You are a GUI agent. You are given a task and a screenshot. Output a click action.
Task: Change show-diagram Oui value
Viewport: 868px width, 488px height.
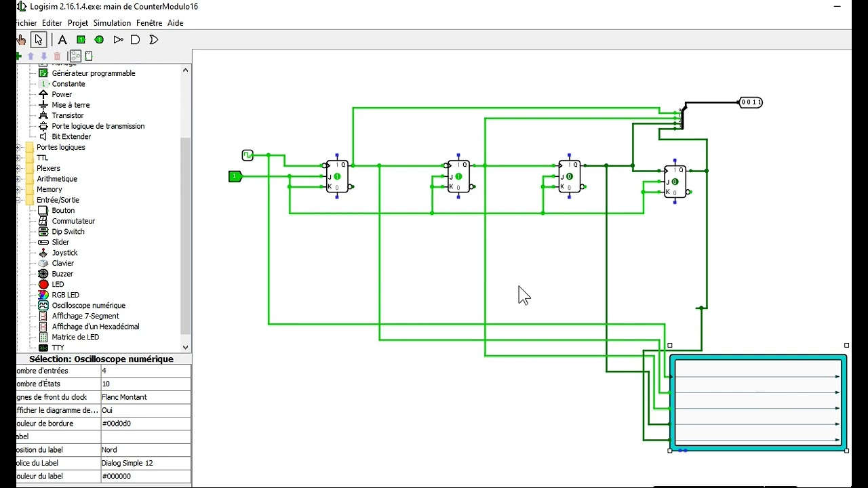(x=146, y=410)
